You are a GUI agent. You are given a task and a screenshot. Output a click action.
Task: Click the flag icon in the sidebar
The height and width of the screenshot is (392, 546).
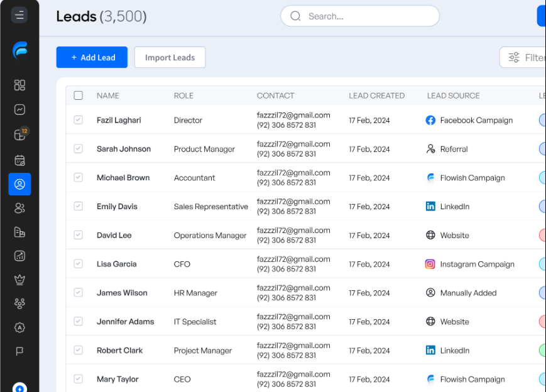19,351
